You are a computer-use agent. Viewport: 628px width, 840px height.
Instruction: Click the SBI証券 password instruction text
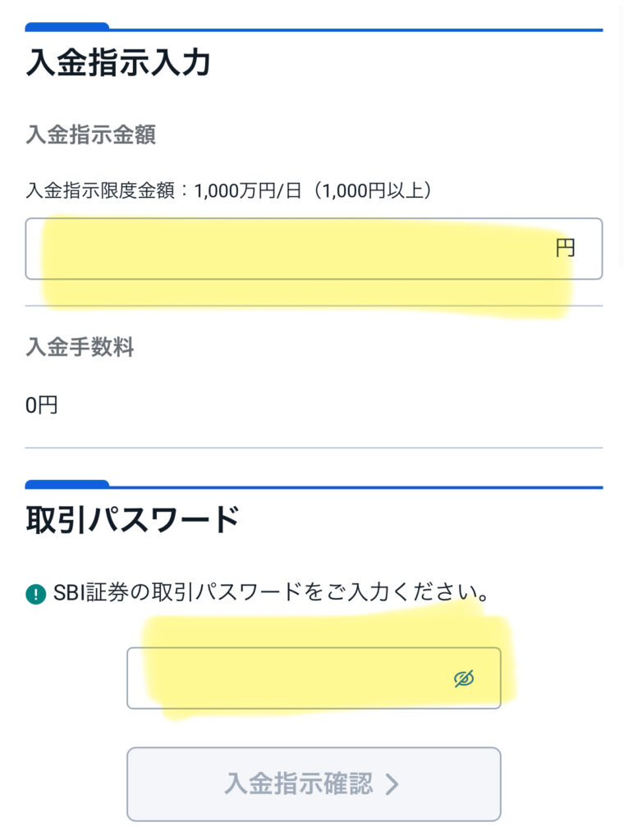pyautogui.click(x=271, y=592)
